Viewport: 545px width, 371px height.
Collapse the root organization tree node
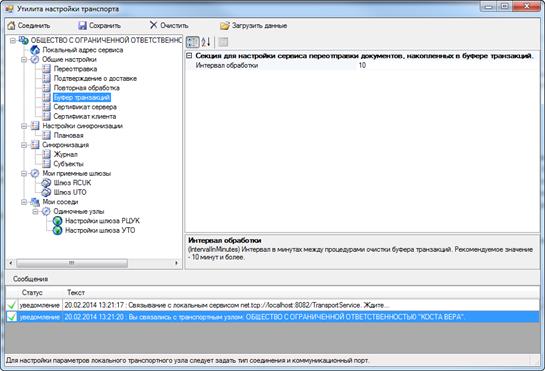pos(13,41)
